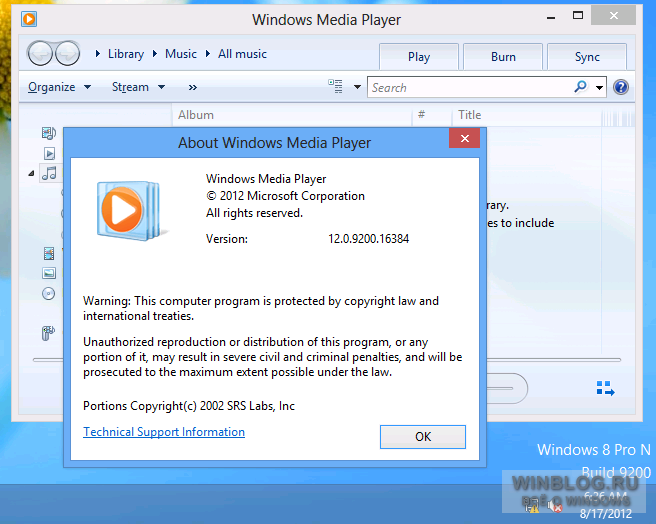The image size is (656, 524).
Task: Confirm the About dialog with OK
Action: (423, 437)
